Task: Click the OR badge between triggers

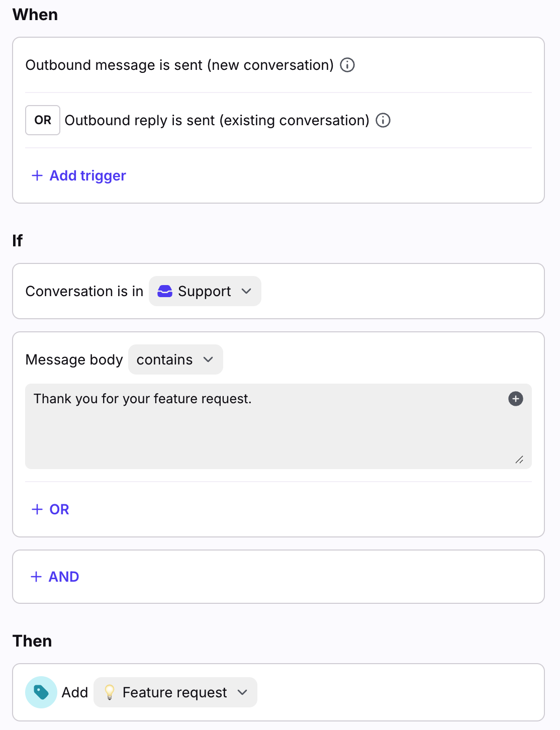Action: (x=43, y=120)
